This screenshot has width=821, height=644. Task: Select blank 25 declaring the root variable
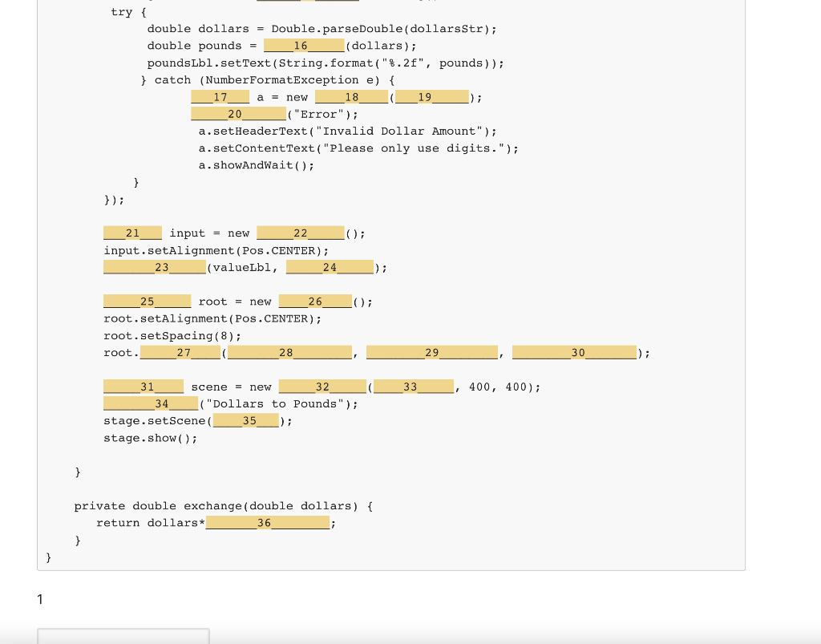click(146, 301)
